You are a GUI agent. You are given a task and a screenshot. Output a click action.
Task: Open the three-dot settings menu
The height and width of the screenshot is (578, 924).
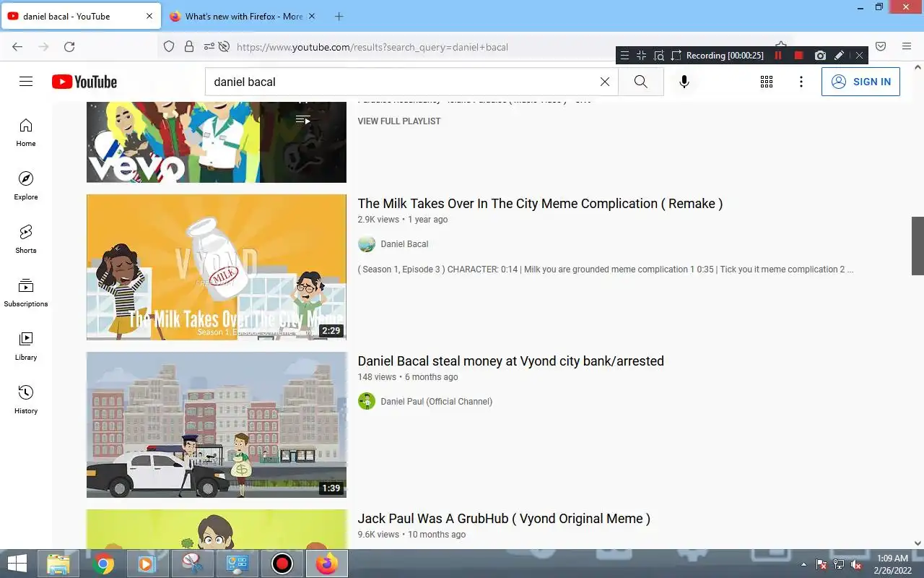[801, 82]
